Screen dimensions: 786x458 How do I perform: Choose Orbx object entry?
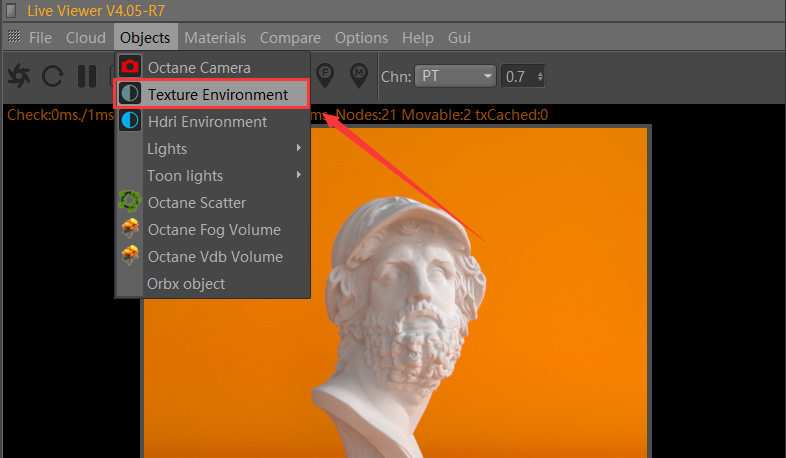tap(213, 284)
